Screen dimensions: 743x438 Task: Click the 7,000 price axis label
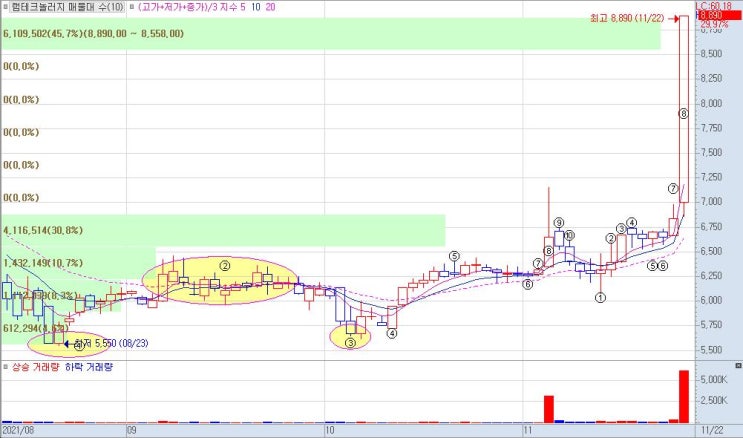pyautogui.click(x=711, y=201)
